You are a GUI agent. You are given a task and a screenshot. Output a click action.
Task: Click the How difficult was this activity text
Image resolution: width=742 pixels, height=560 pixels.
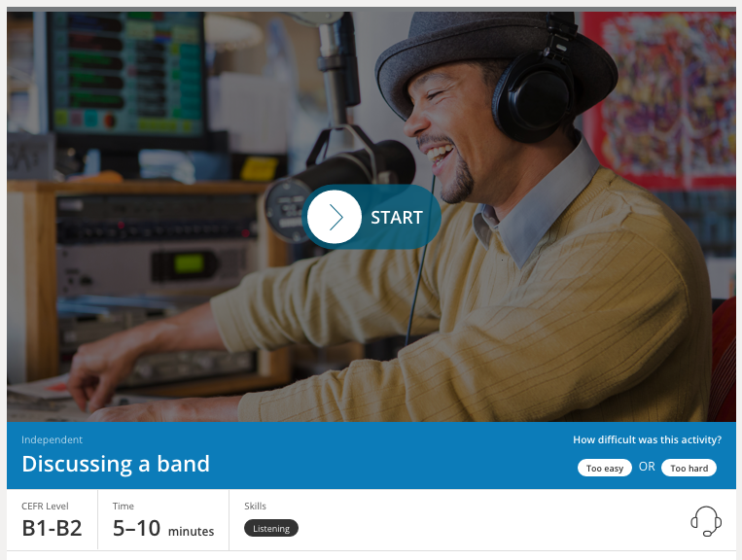coord(647,439)
